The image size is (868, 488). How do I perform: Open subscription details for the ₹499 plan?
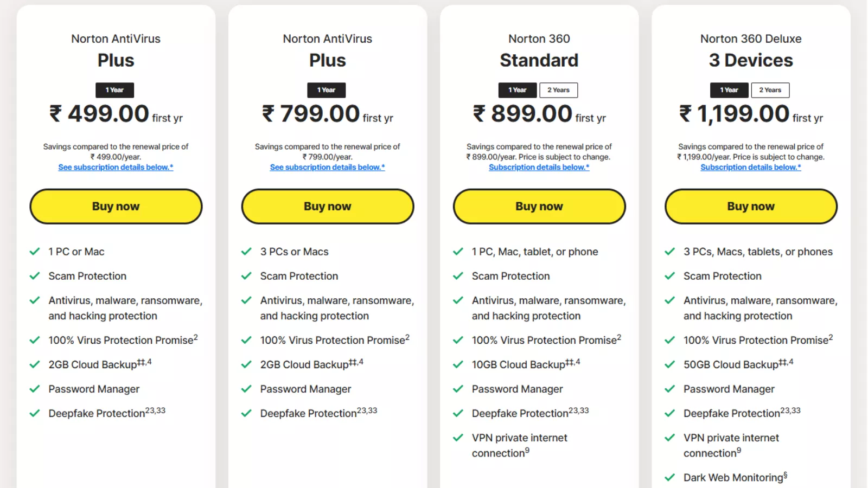[x=116, y=167]
